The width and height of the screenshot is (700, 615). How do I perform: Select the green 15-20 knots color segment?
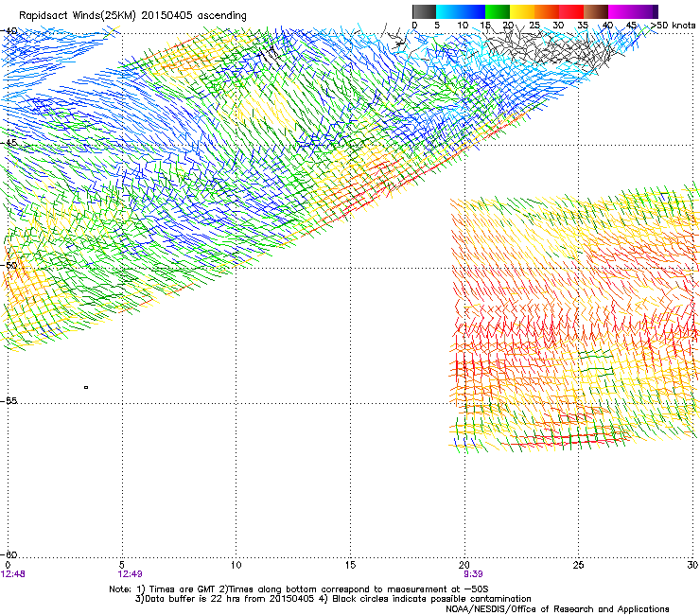click(x=498, y=11)
